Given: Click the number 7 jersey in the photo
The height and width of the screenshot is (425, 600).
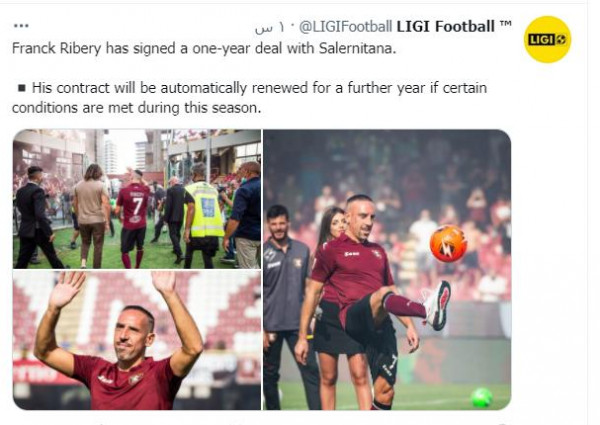Looking at the screenshot, I should [x=133, y=207].
